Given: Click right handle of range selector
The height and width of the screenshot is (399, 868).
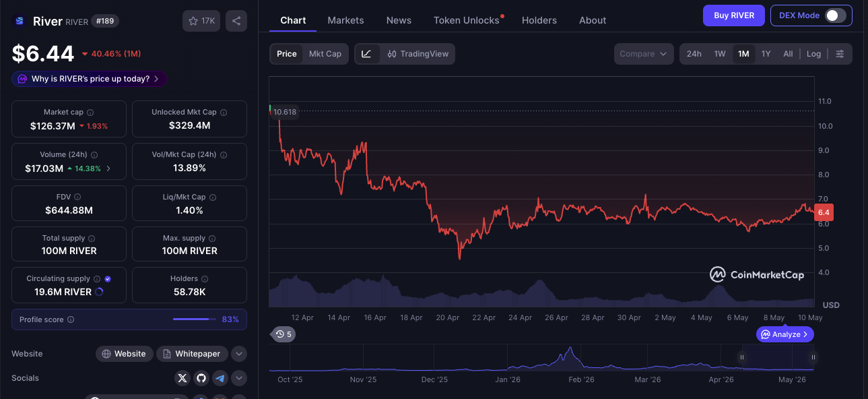Looking at the screenshot, I should (x=813, y=358).
